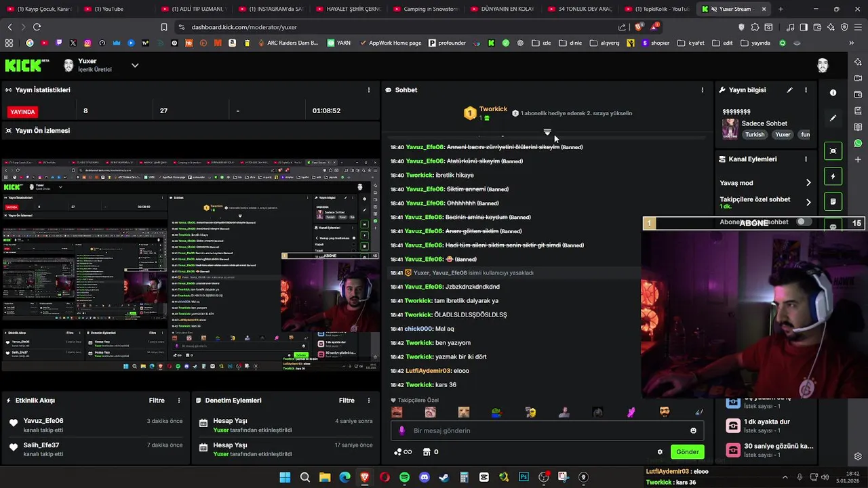The image size is (868, 488).
Task: Open Photoshop from the taskbar
Action: [524, 477]
